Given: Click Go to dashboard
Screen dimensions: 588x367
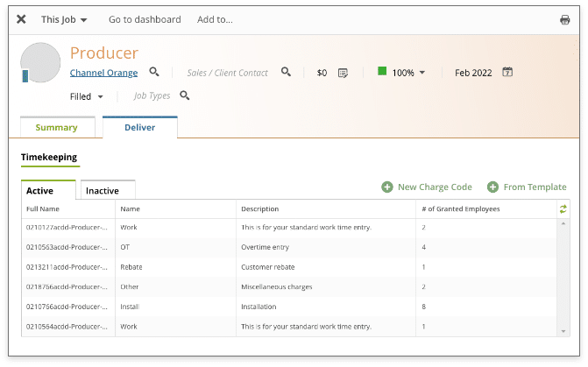Looking at the screenshot, I should tap(145, 19).
